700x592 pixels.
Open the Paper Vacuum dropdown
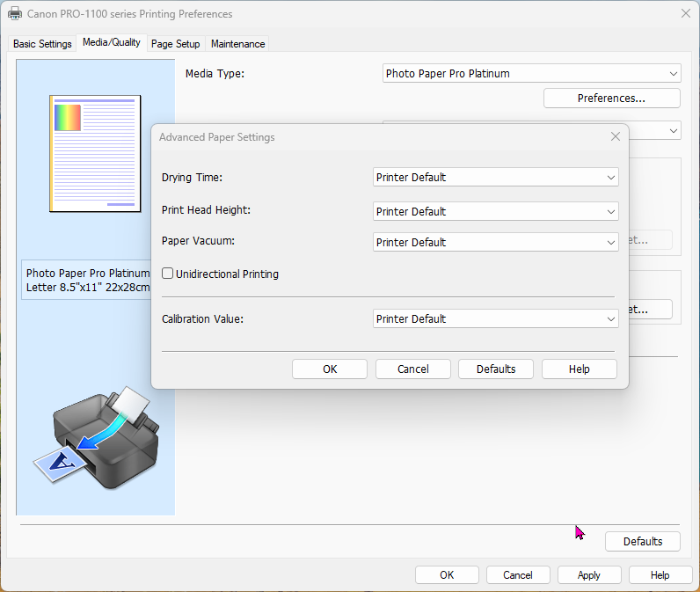[495, 243]
